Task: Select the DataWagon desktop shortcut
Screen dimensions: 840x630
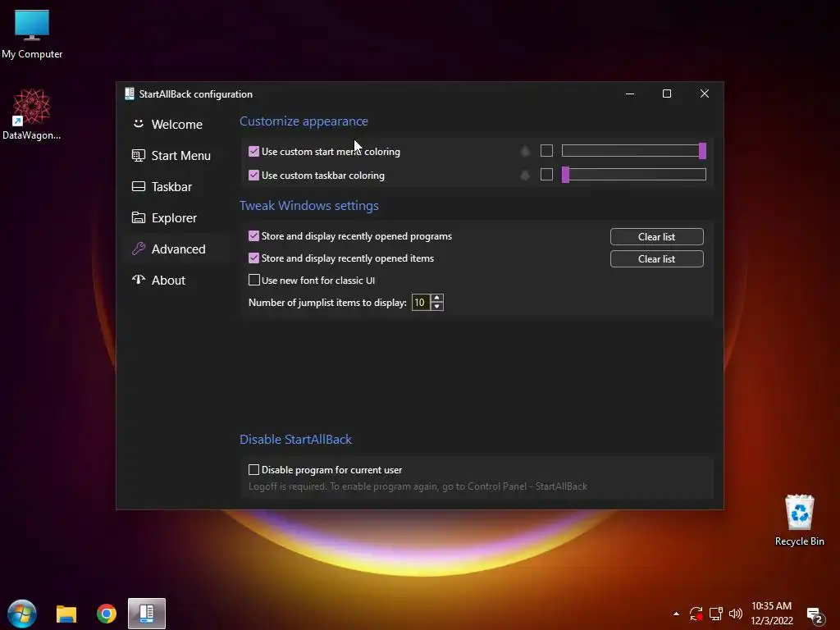Action: 32,115
